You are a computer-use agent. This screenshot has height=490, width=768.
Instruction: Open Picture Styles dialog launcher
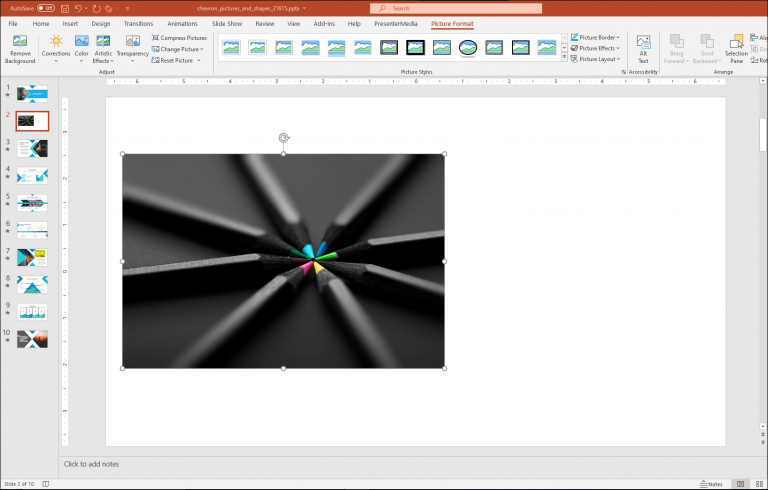pyautogui.click(x=624, y=72)
